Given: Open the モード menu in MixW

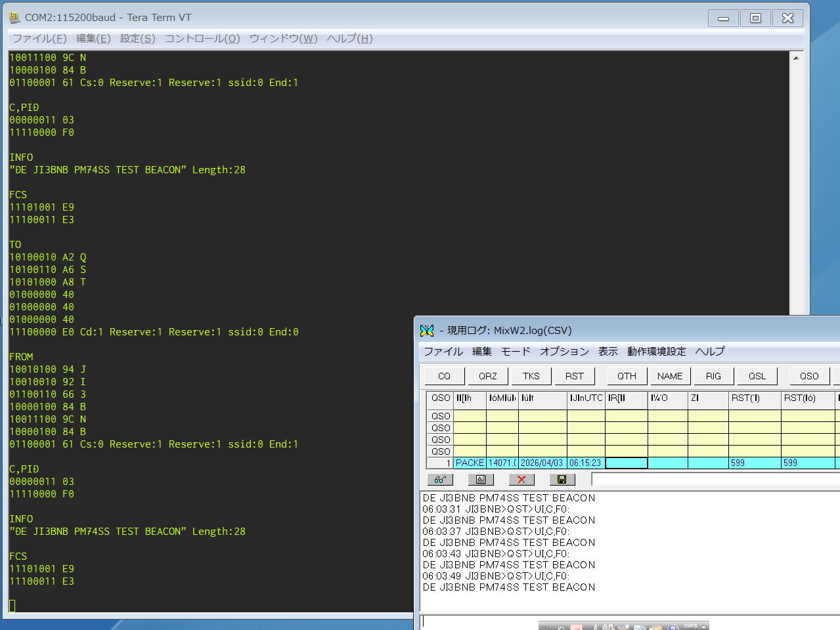Looking at the screenshot, I should click(516, 352).
